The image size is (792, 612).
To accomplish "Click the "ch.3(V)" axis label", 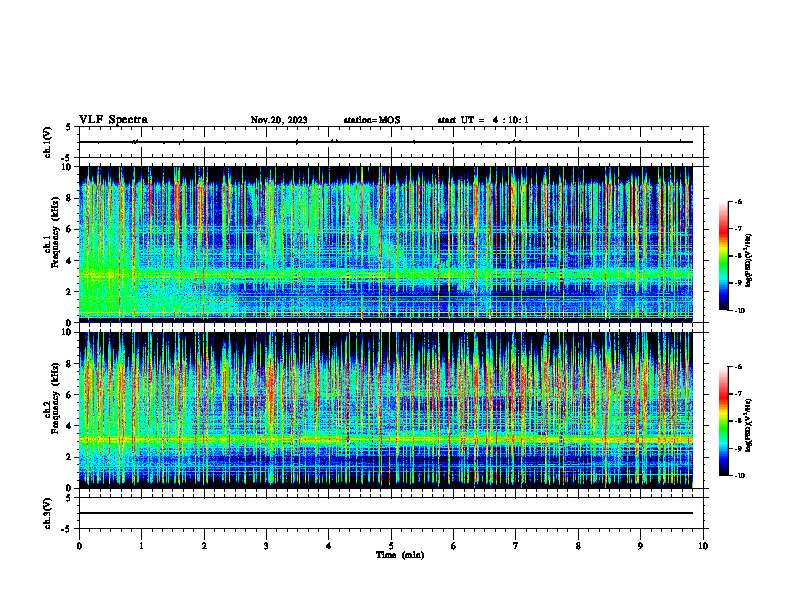I will [x=48, y=513].
